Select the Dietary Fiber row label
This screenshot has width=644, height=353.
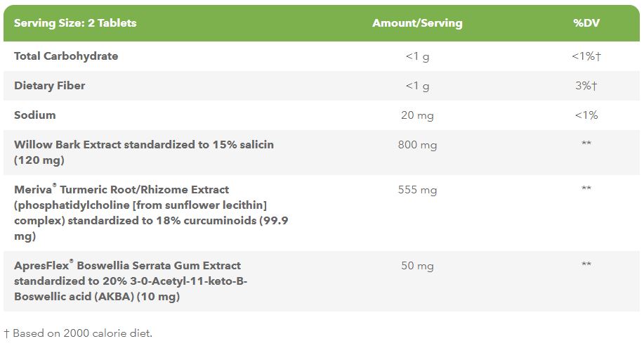tap(49, 86)
